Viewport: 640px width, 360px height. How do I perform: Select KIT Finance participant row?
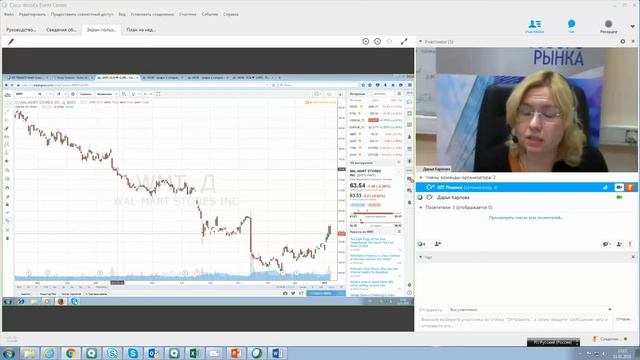(527, 187)
